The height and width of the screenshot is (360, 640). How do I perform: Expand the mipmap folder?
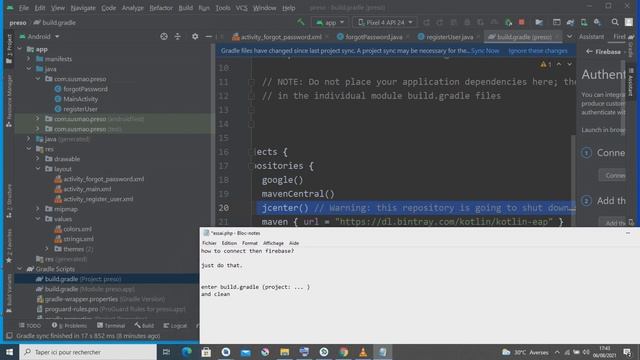(x=38, y=209)
